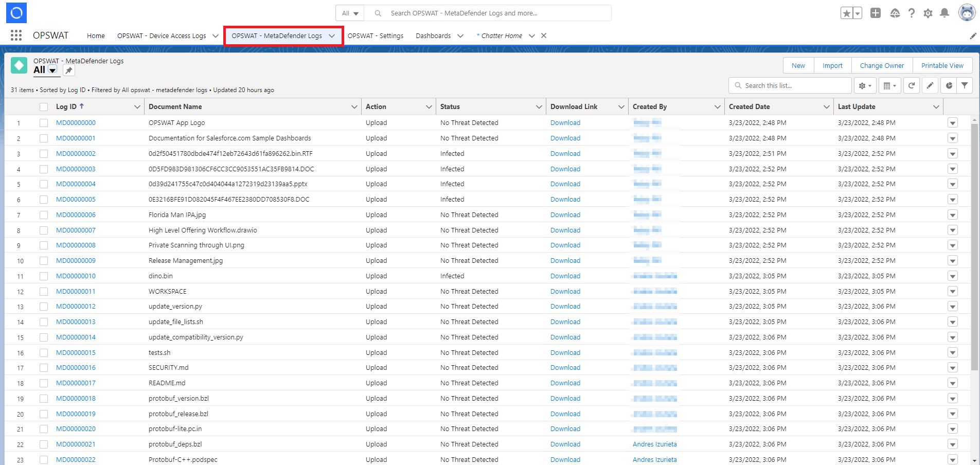
Task: Select checkbox for row MD00000000
Action: tap(44, 123)
